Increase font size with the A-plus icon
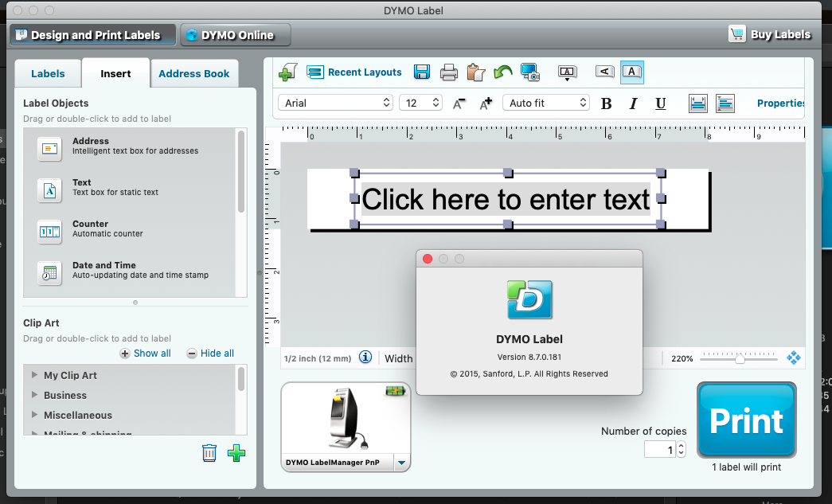 click(x=486, y=104)
